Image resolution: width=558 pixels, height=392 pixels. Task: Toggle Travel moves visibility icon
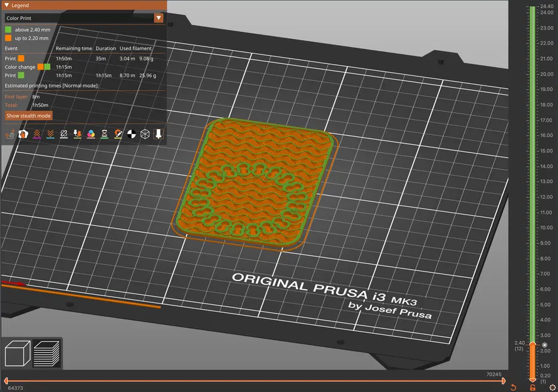9,134
